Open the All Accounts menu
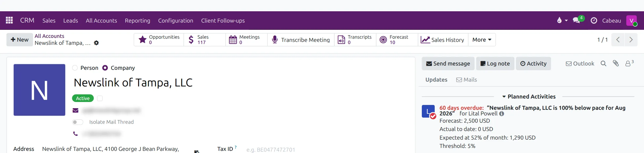The image size is (644, 153). tap(101, 21)
